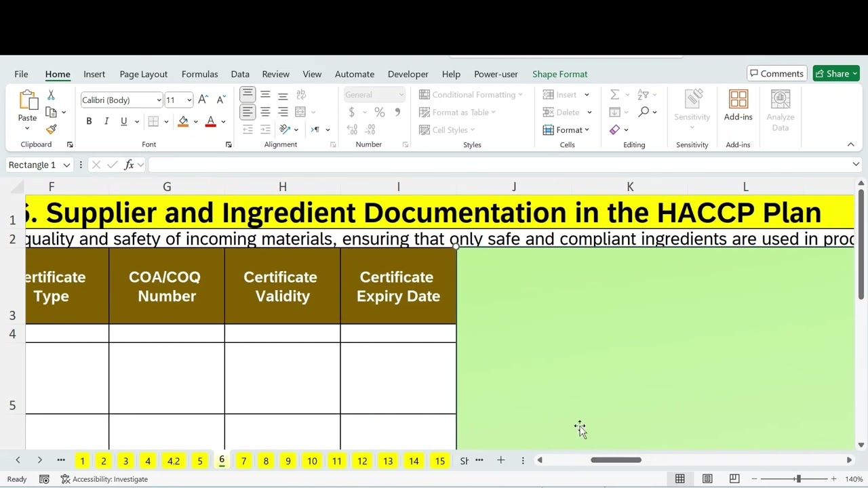Select sheet tab 4.2

pyautogui.click(x=174, y=461)
